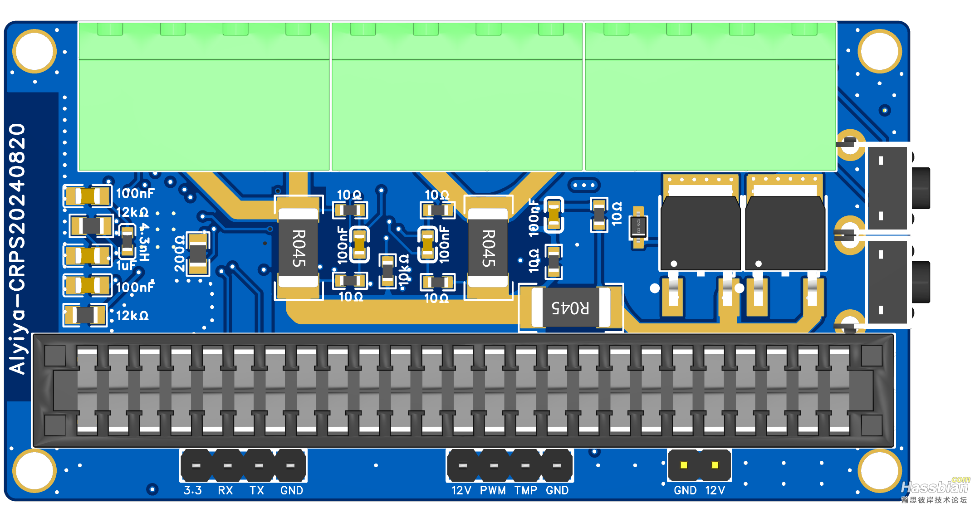The height and width of the screenshot is (508, 980).
Task: Click the header pin above the 3.3 label
Action: tap(196, 465)
